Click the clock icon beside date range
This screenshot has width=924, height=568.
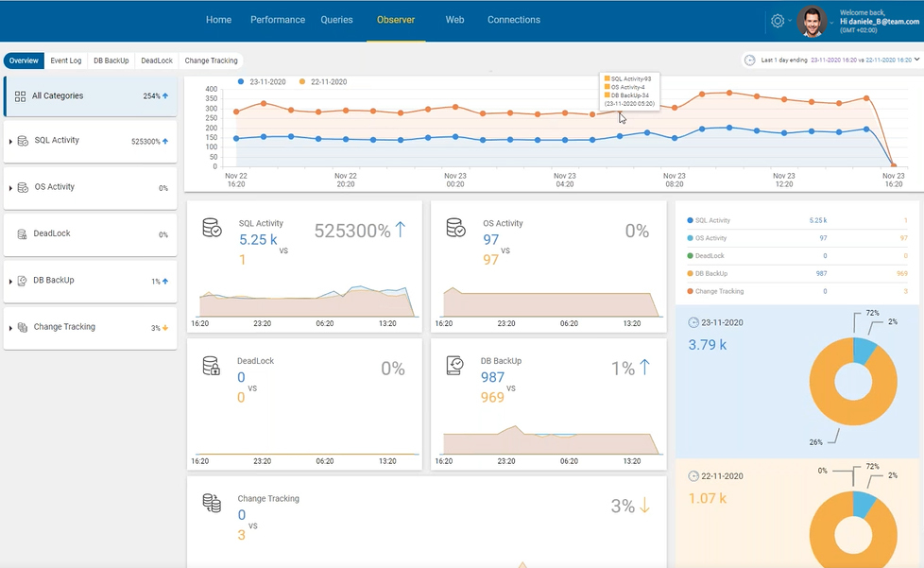tap(749, 60)
